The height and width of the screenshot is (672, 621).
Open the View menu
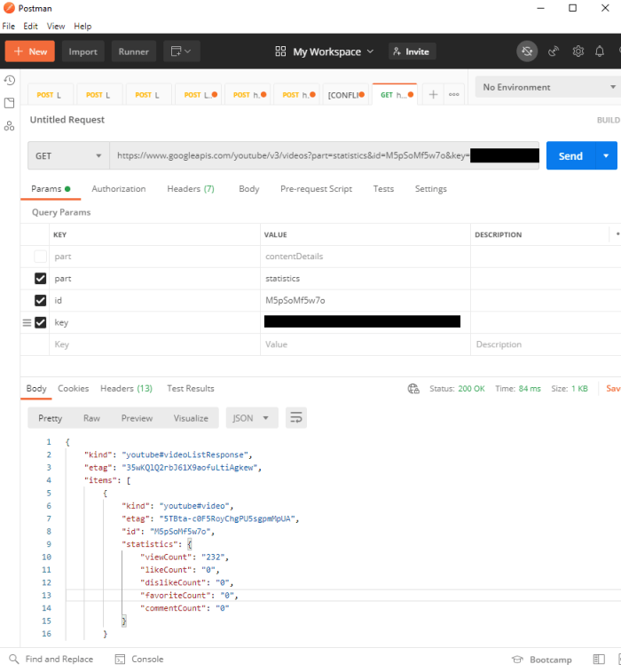(x=56, y=27)
